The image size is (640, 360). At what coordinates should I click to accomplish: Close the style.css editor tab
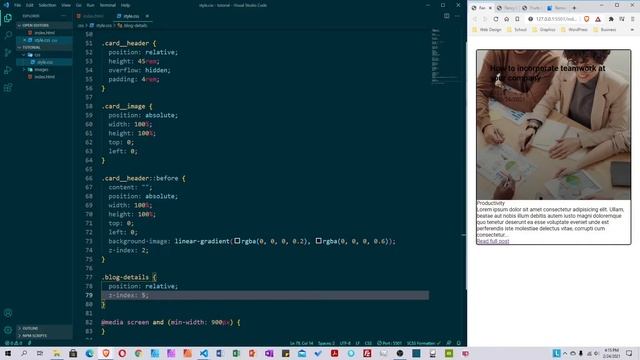pos(147,16)
